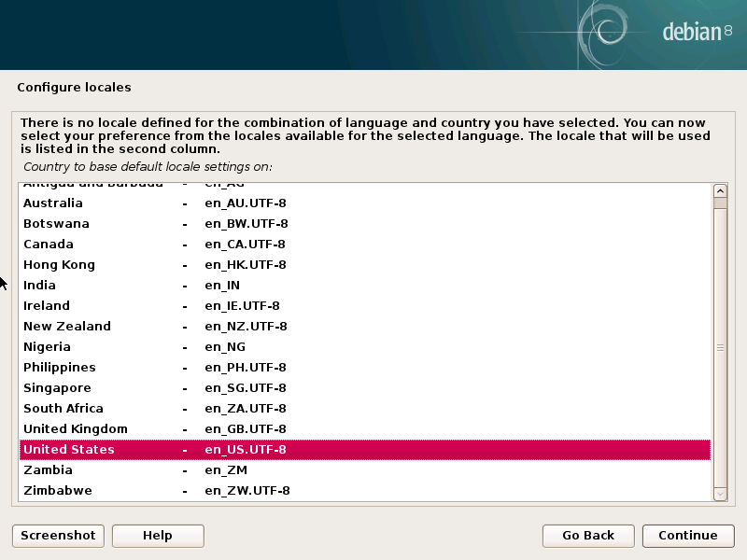Screen dimensions: 747x560
Task: Select New Zealand locale row
Action: coord(67,327)
